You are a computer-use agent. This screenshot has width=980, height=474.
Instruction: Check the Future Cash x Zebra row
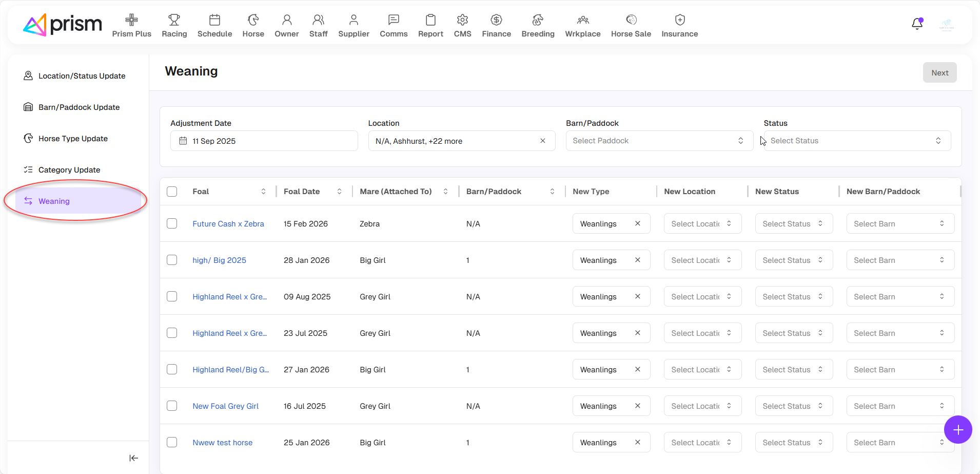coord(172,223)
